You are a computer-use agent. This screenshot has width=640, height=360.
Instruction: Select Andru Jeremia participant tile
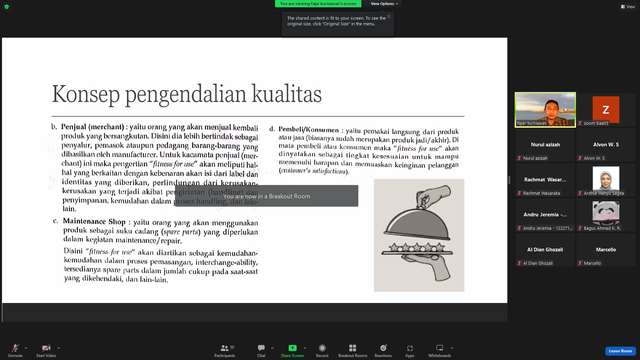[x=545, y=215]
